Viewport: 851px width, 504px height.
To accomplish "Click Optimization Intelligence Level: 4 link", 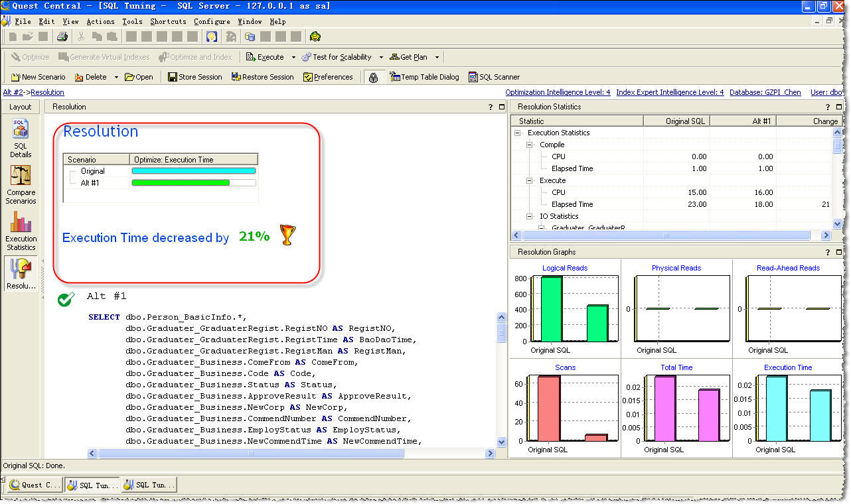I will point(558,92).
